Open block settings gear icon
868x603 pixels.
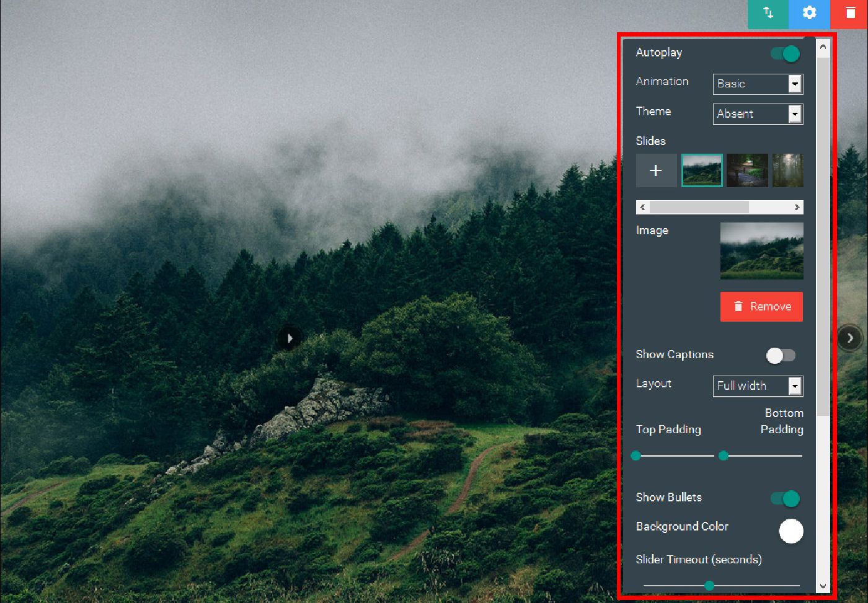point(809,13)
